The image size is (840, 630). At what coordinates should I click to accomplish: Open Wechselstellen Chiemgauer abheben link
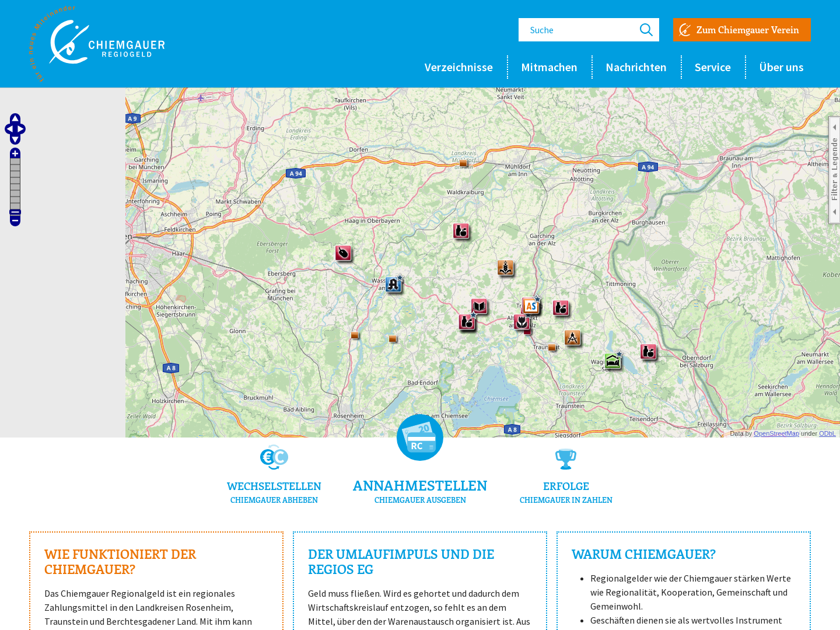pyautogui.click(x=274, y=492)
